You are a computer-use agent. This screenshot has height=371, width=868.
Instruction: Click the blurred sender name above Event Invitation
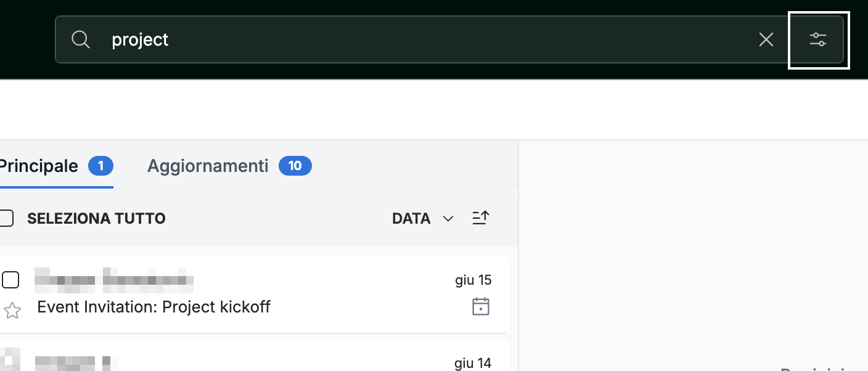click(114, 280)
